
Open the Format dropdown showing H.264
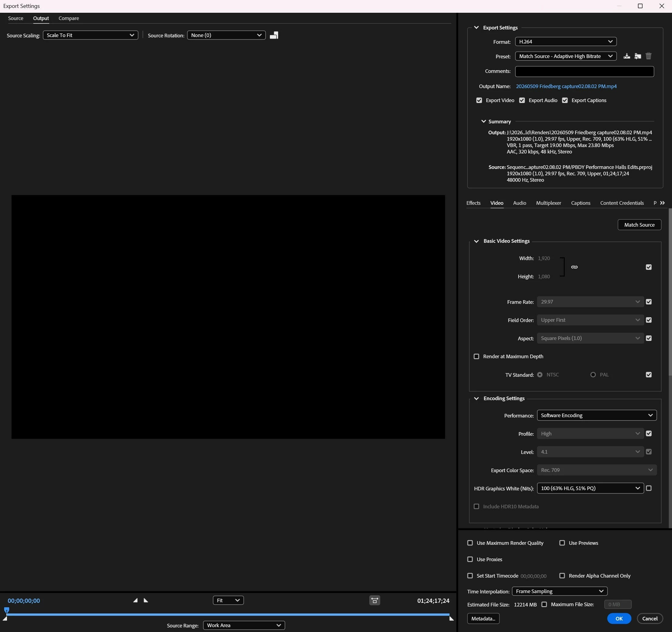coord(566,42)
